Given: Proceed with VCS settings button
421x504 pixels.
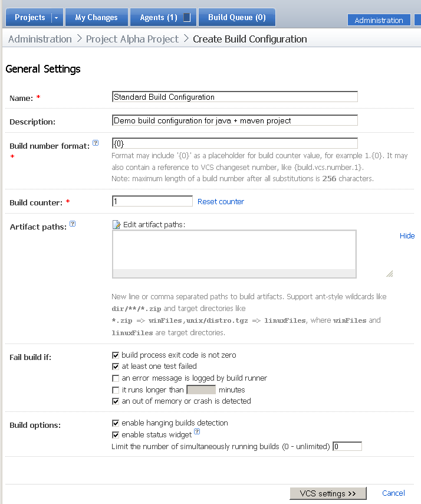Looking at the screenshot, I should pos(328,493).
